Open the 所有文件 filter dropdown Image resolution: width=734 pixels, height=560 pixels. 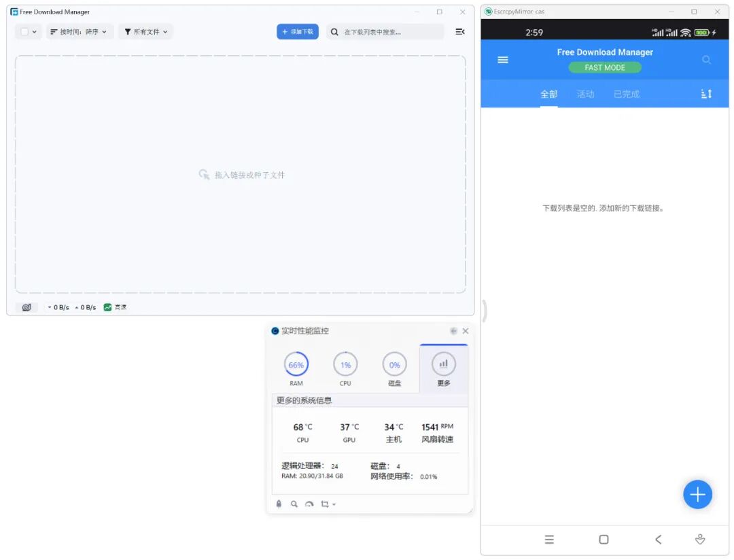[145, 32]
